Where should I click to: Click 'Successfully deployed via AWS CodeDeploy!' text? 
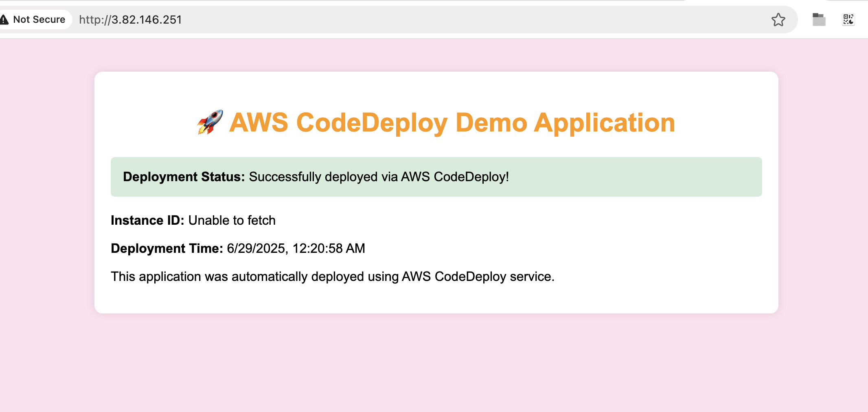379,177
